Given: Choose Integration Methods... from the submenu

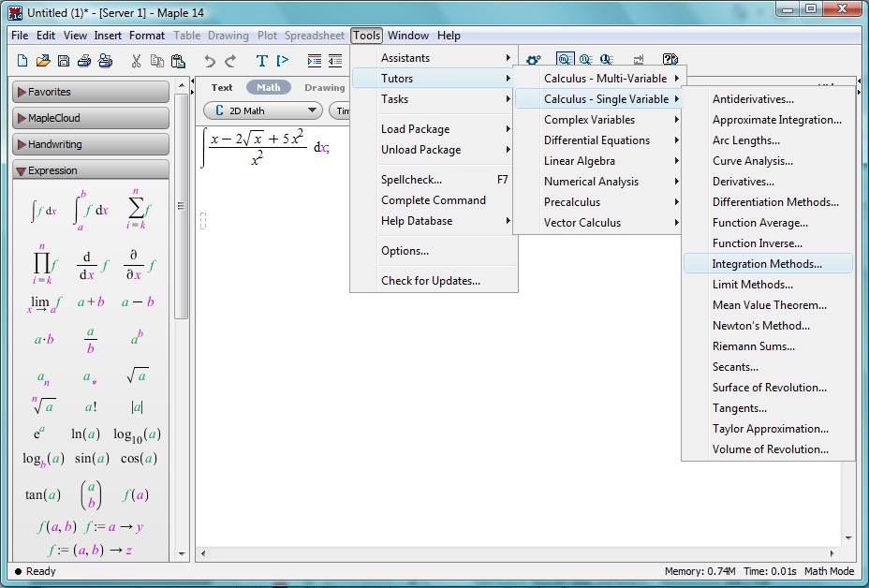Looking at the screenshot, I should pos(767,264).
